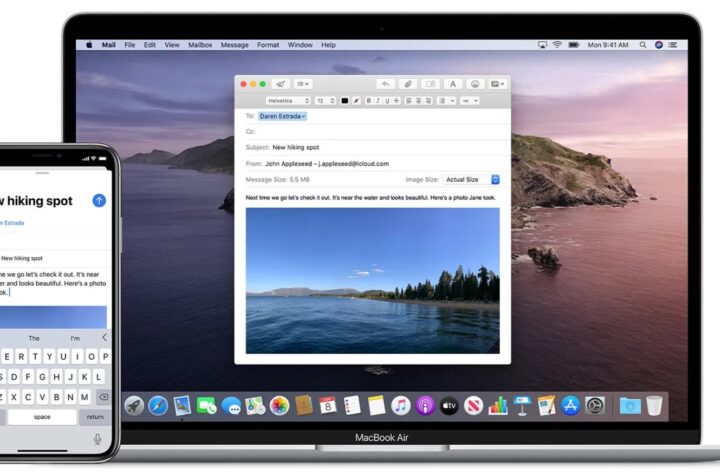Viewport: 720px width, 475px height.
Task: Launch the Music app in the Dock
Action: [400, 405]
